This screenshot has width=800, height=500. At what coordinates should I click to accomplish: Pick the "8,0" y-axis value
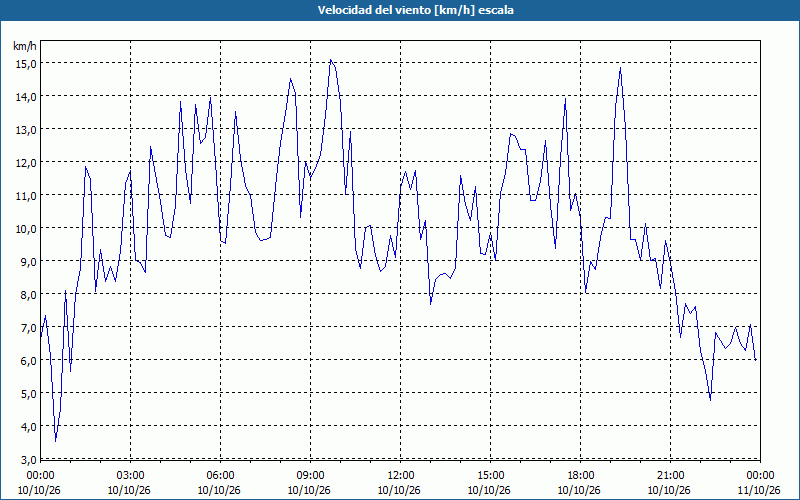[x=29, y=294]
